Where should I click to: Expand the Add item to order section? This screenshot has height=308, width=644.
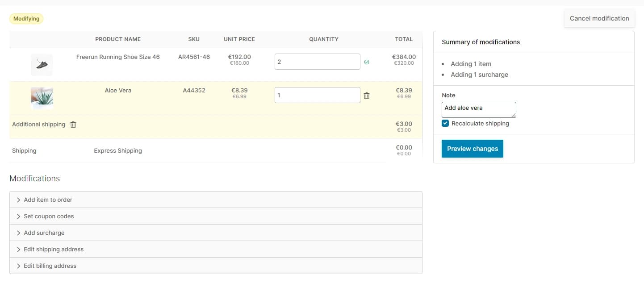click(48, 200)
